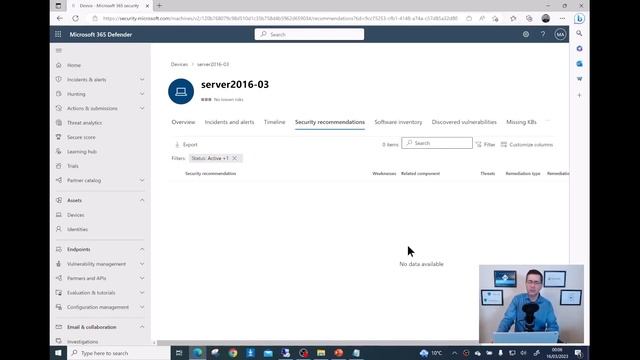The width and height of the screenshot is (640, 360).
Task: Click the recommendations list search field
Action: 437,143
